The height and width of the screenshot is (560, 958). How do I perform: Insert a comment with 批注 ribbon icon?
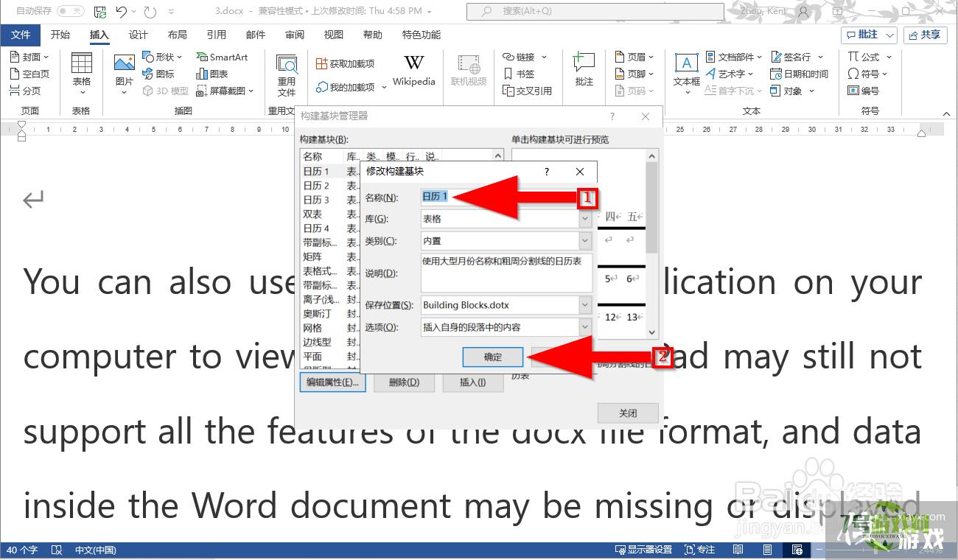coord(584,71)
